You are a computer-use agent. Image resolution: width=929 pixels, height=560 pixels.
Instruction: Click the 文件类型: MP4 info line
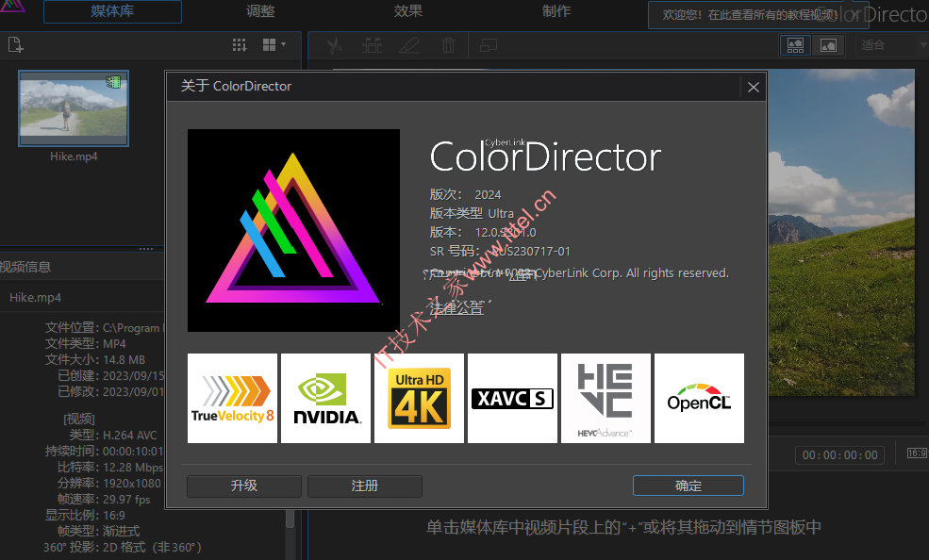click(85, 344)
